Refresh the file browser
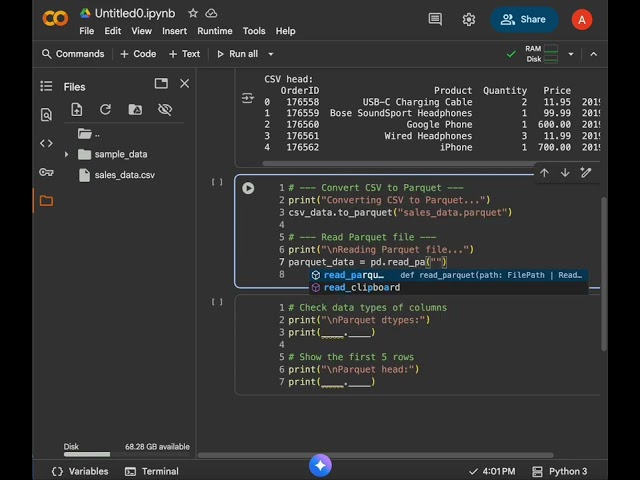Image resolution: width=640 pixels, height=480 pixels. (105, 109)
